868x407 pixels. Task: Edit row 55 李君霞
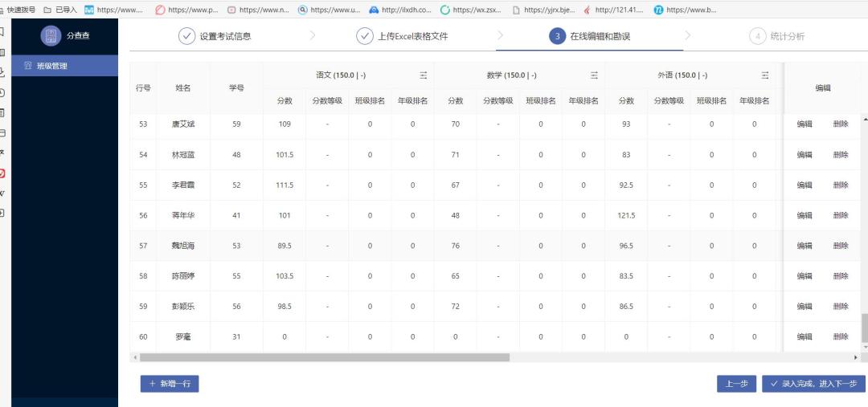click(805, 185)
